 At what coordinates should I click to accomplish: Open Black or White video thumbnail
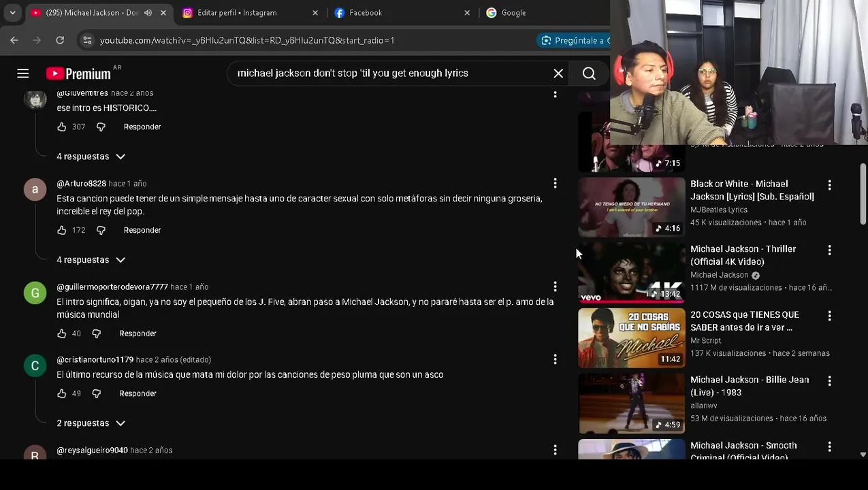click(x=632, y=207)
